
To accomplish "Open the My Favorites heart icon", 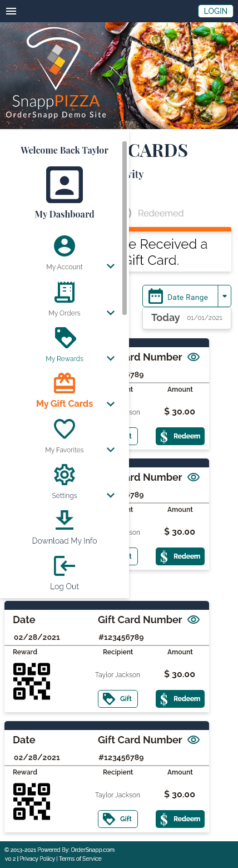I will click(65, 429).
